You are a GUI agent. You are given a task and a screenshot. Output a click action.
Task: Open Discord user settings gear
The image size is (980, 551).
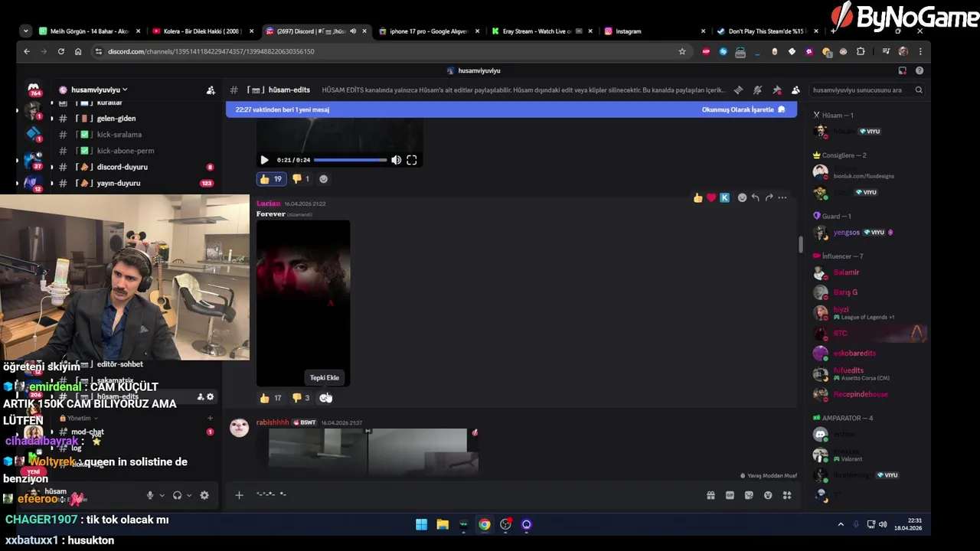(204, 495)
